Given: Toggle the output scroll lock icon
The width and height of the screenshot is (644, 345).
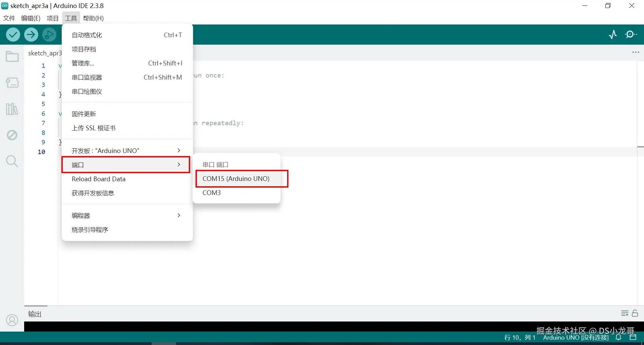Looking at the screenshot, I should 635,313.
